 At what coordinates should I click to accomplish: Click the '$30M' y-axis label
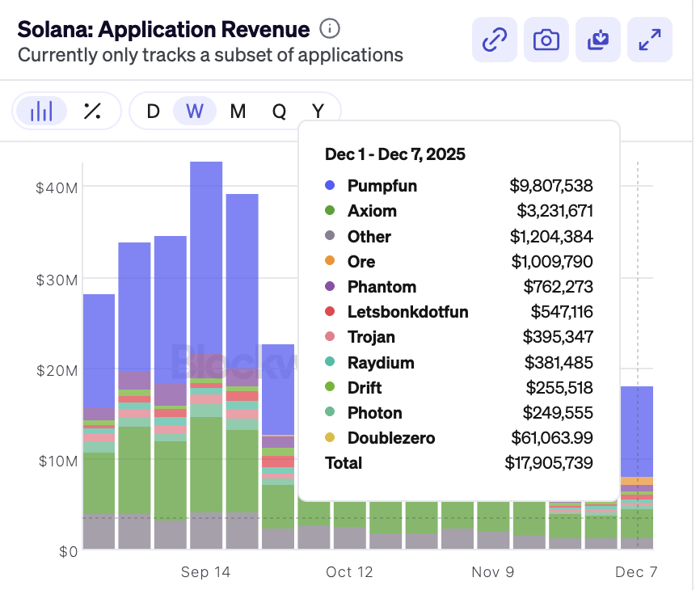(57, 280)
